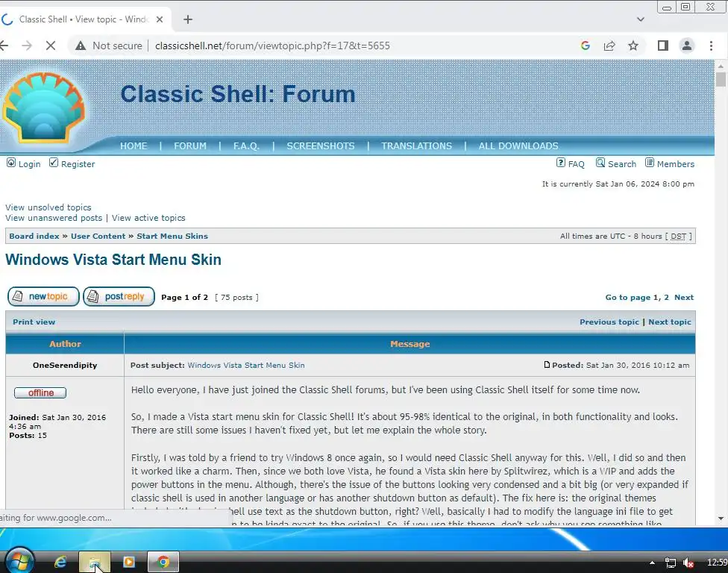
Task: Go back to previous page
Action: [4, 46]
